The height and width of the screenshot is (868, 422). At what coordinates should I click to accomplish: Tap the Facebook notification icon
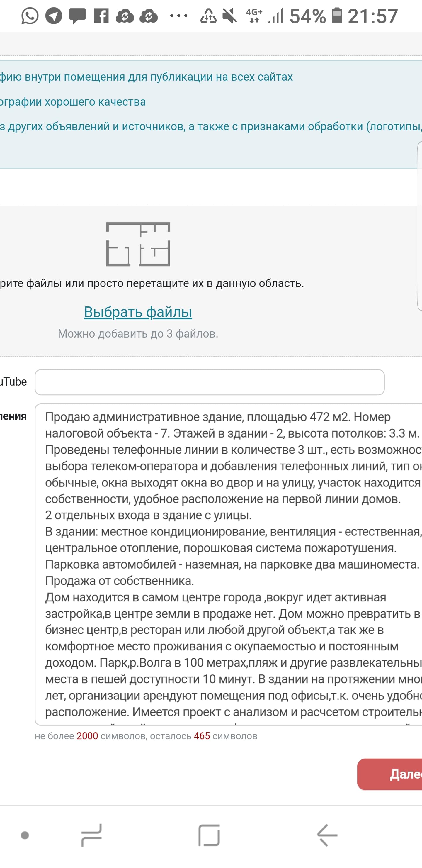101,16
